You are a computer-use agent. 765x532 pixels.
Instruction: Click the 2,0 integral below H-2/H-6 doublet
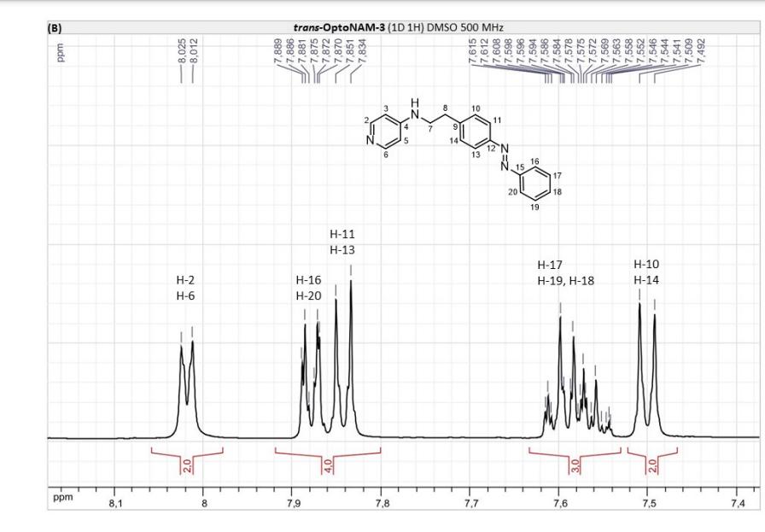point(187,465)
